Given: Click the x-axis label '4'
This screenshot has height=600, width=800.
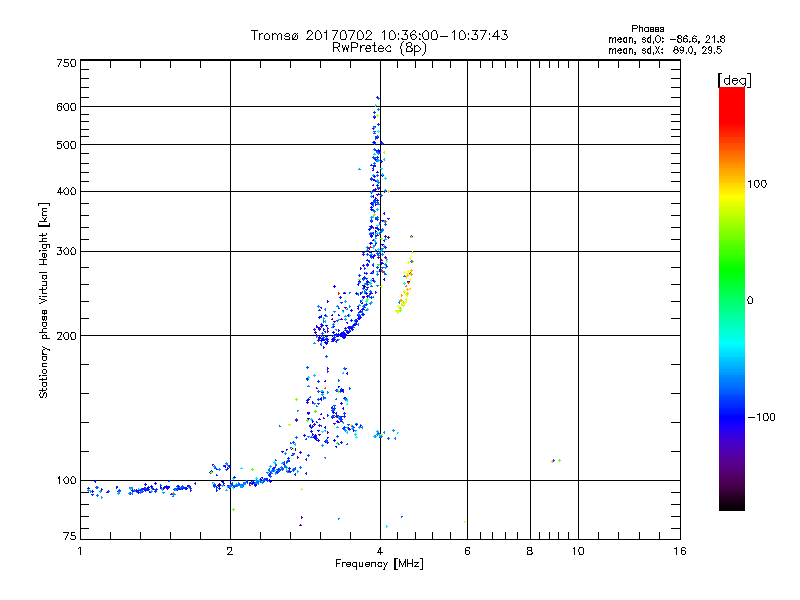Looking at the screenshot, I should click(380, 551).
